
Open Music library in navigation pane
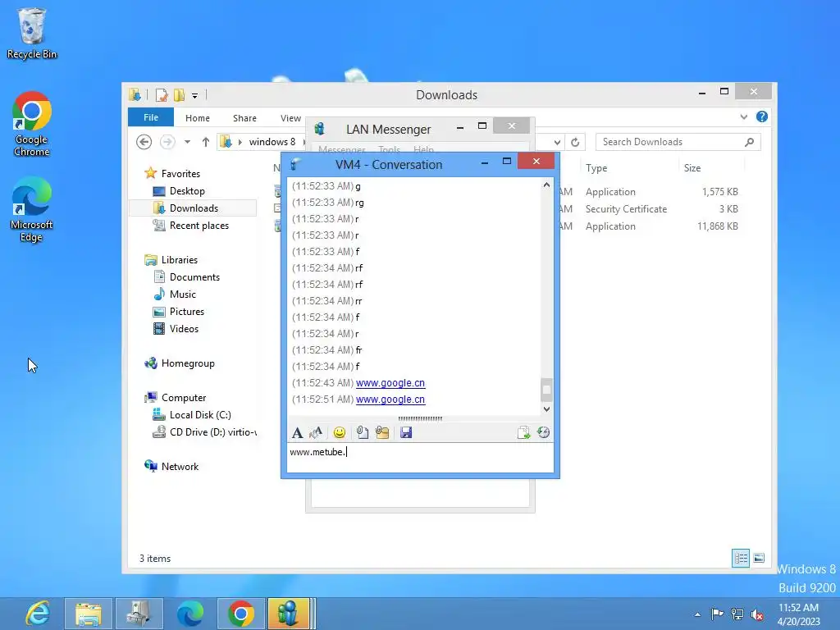coord(183,294)
